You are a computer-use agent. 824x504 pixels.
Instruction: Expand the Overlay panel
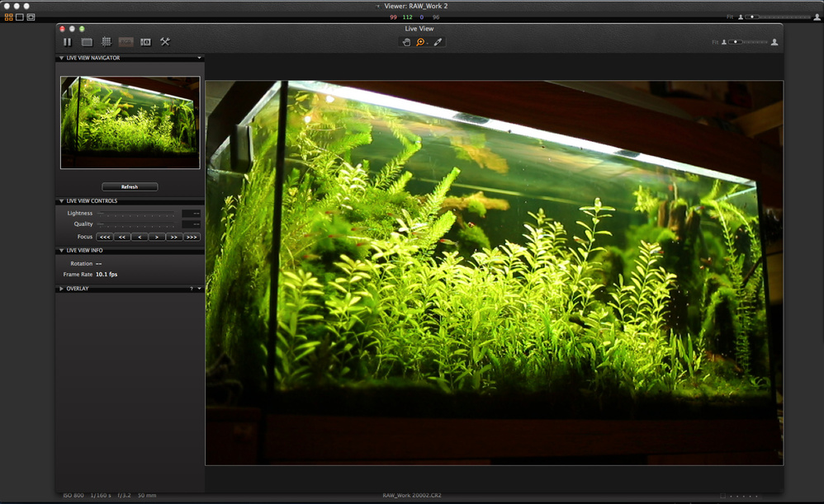61,289
